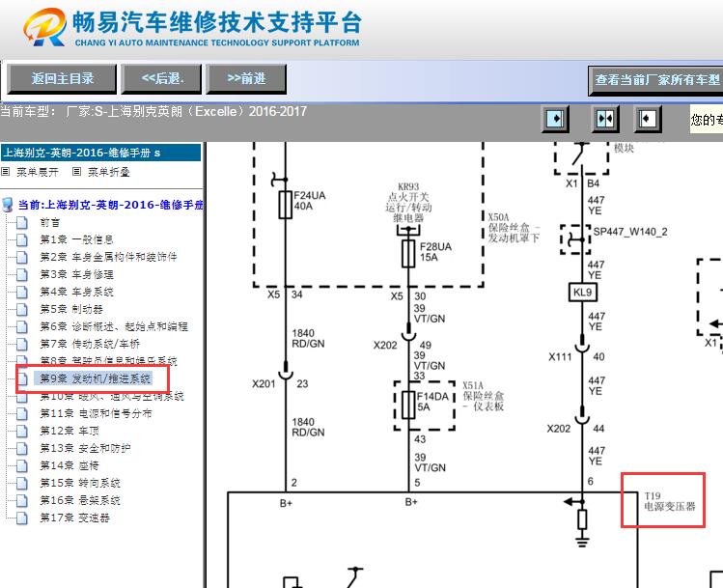Click the SP447_W140_2 splice label
The image size is (723, 588).
630,232
